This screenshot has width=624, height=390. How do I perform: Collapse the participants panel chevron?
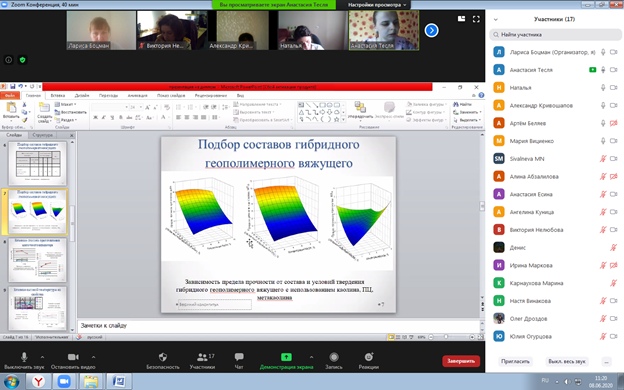tap(496, 19)
